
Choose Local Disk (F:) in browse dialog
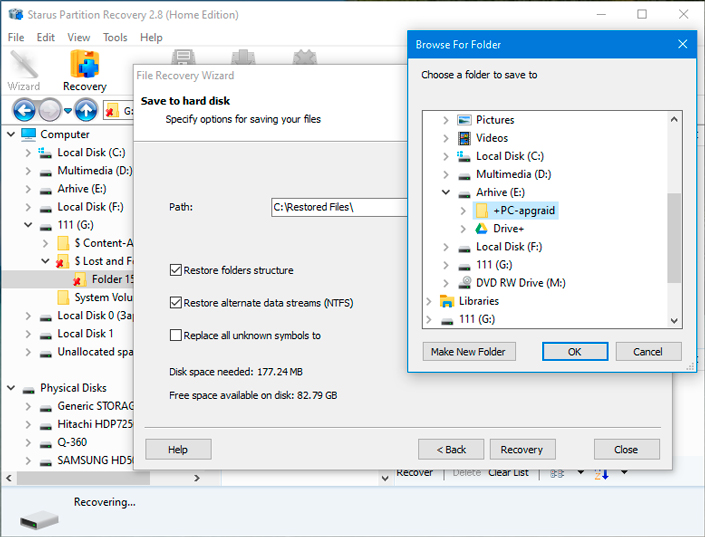click(509, 246)
